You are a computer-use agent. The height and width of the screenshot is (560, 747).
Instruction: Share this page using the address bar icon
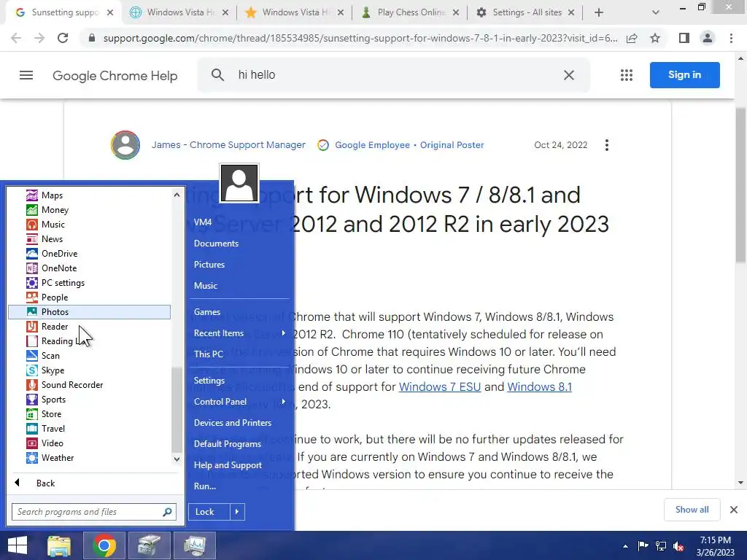[632, 38]
